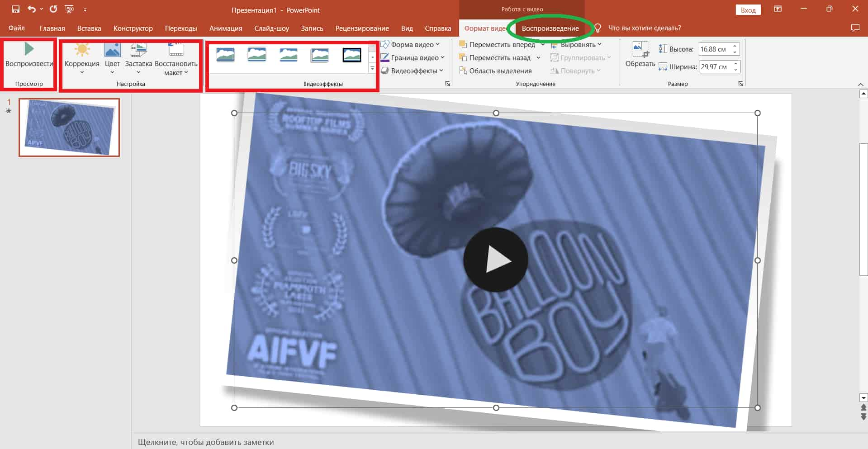
Task: Click Next Slide double-arrow icon
Action: (863, 416)
